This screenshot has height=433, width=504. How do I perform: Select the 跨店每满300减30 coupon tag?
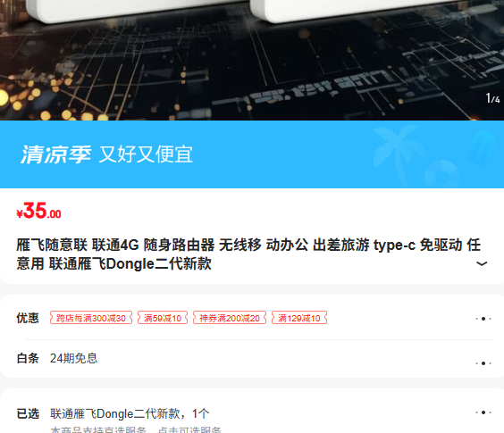(91, 318)
